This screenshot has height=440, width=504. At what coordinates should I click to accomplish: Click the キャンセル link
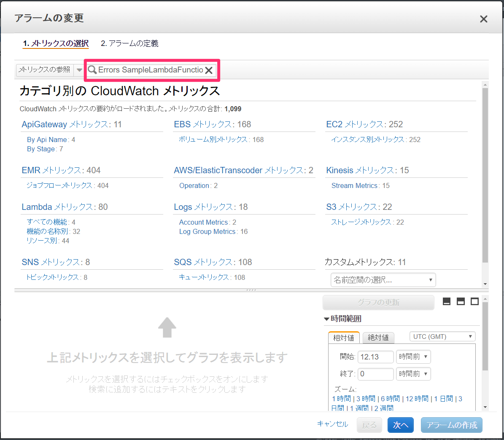pyautogui.click(x=333, y=424)
